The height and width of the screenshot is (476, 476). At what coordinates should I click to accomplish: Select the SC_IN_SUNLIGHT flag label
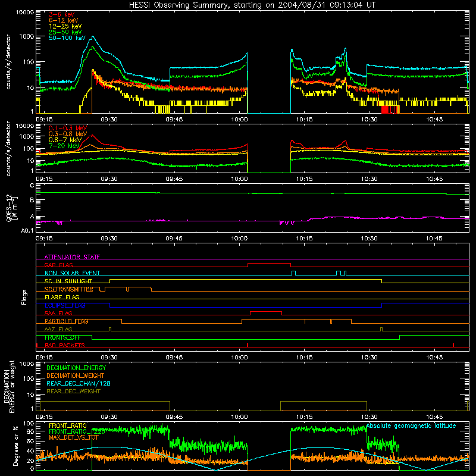[x=68, y=281]
